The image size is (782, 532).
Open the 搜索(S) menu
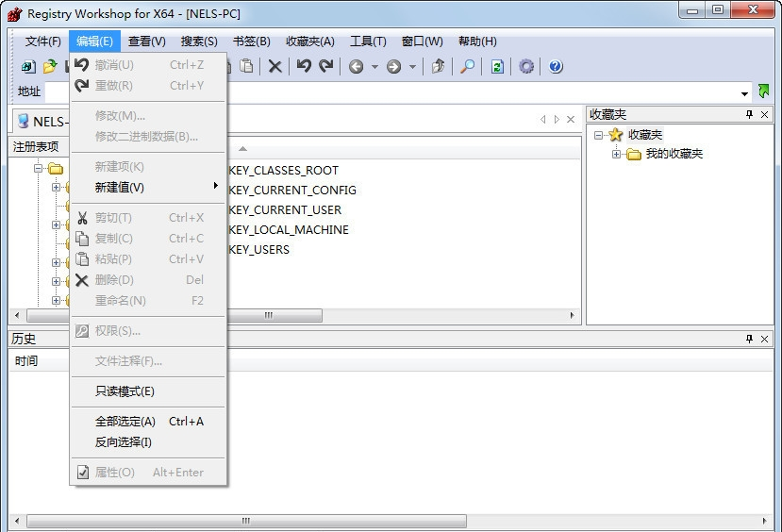[199, 42]
